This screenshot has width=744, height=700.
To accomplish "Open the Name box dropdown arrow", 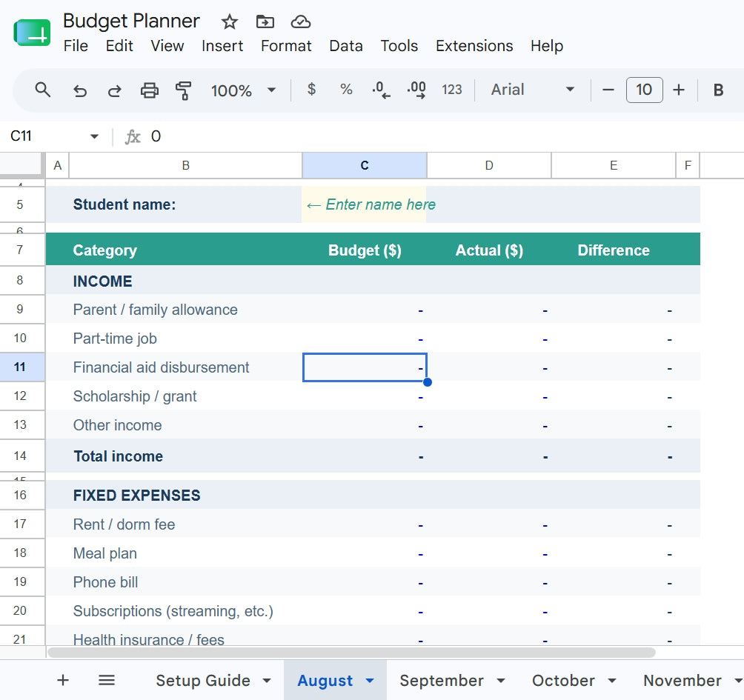I will (94, 136).
